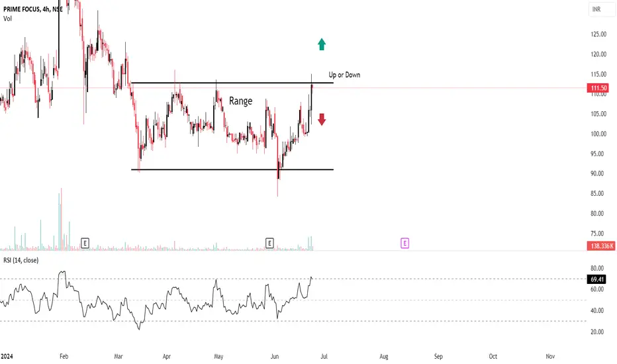Click the earnings marker under late February

point(85,243)
